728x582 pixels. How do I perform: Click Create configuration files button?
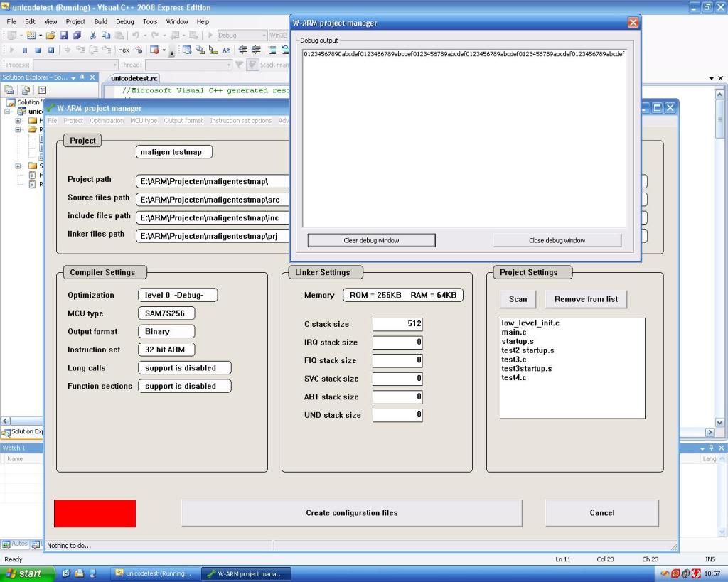click(x=351, y=513)
